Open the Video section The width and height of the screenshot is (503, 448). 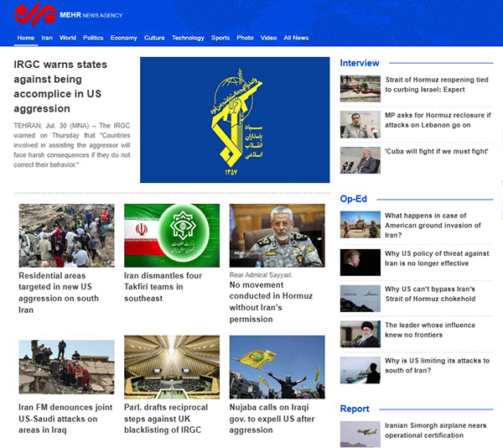coord(268,38)
